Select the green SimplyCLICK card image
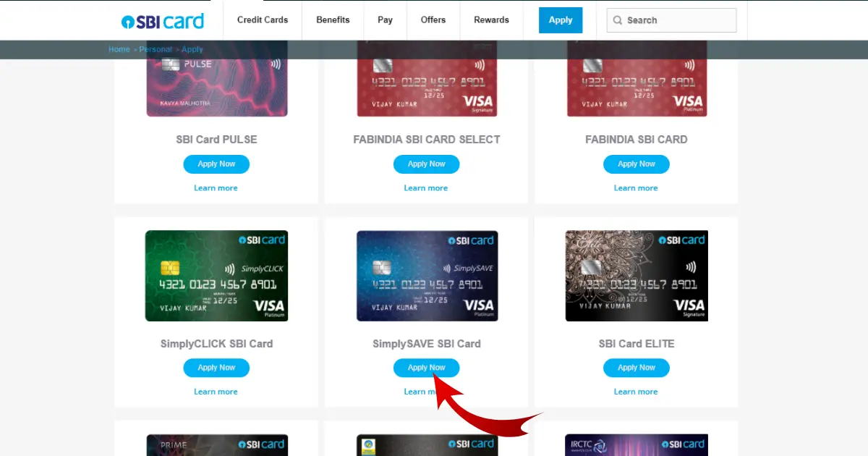Screen dimensions: 868x456 [216, 276]
